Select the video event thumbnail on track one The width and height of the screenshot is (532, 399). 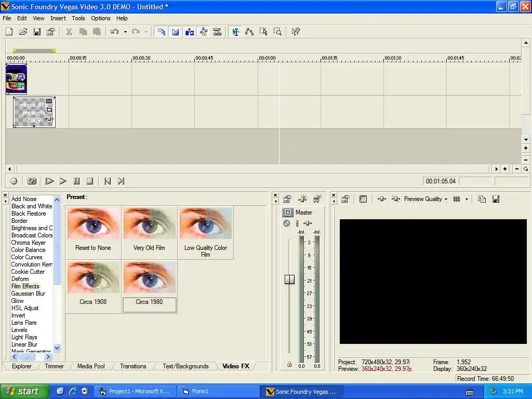click(16, 79)
